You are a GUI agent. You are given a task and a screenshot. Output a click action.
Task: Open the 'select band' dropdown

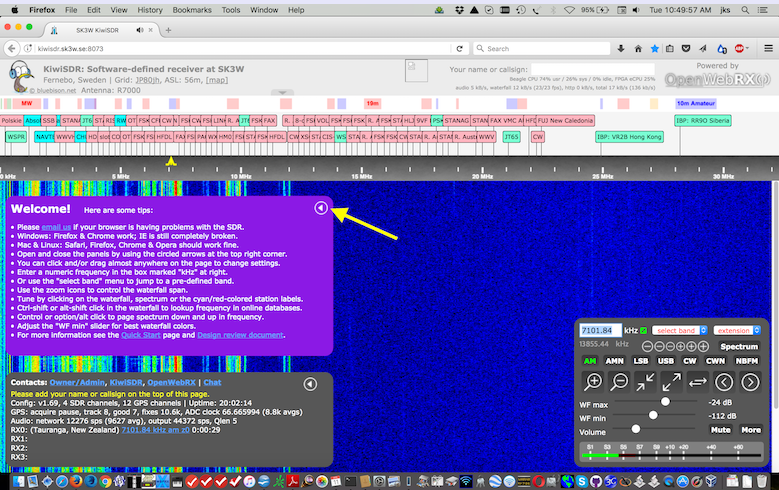coord(680,331)
